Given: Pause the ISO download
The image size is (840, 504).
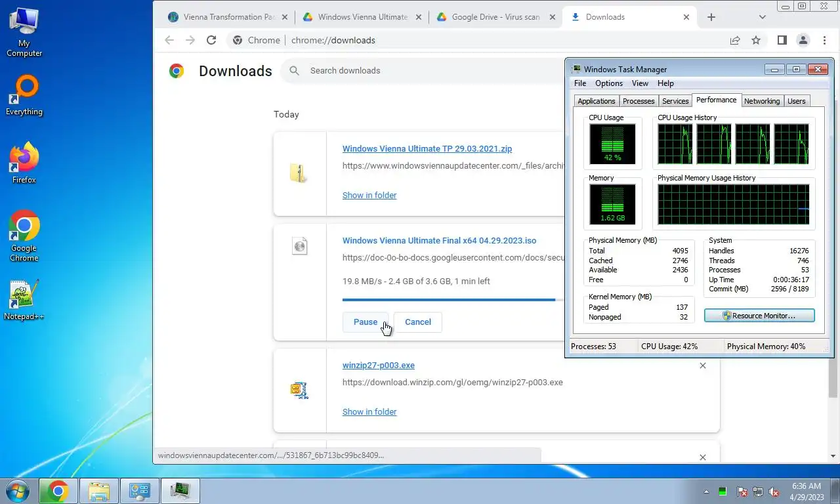Looking at the screenshot, I should [x=366, y=322].
